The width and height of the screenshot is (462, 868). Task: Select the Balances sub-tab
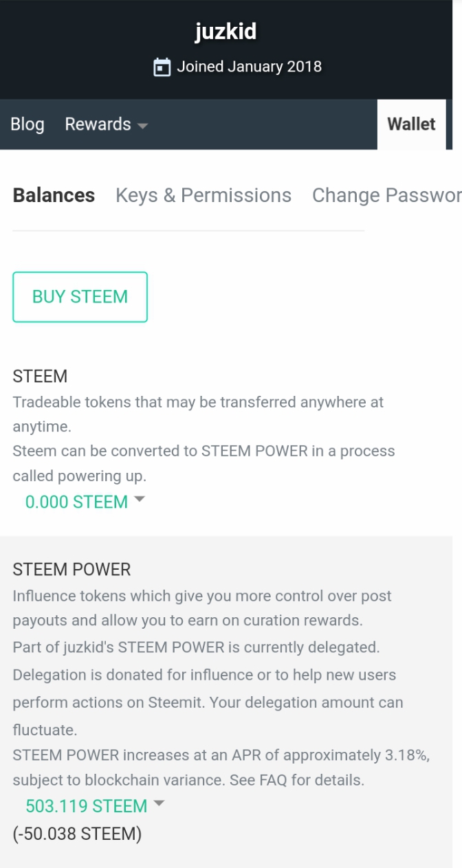pos(54,195)
